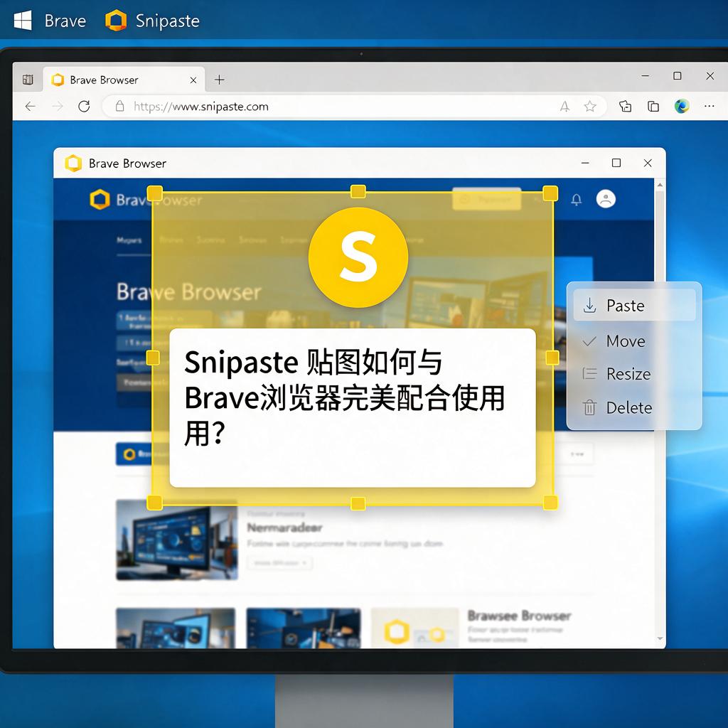The height and width of the screenshot is (728, 728).
Task: Click the Nermaradeer article title
Action: (x=284, y=528)
